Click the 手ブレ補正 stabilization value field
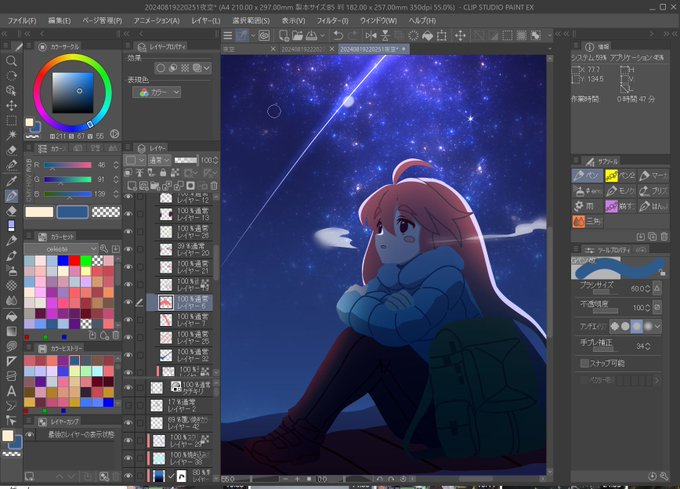 point(643,346)
